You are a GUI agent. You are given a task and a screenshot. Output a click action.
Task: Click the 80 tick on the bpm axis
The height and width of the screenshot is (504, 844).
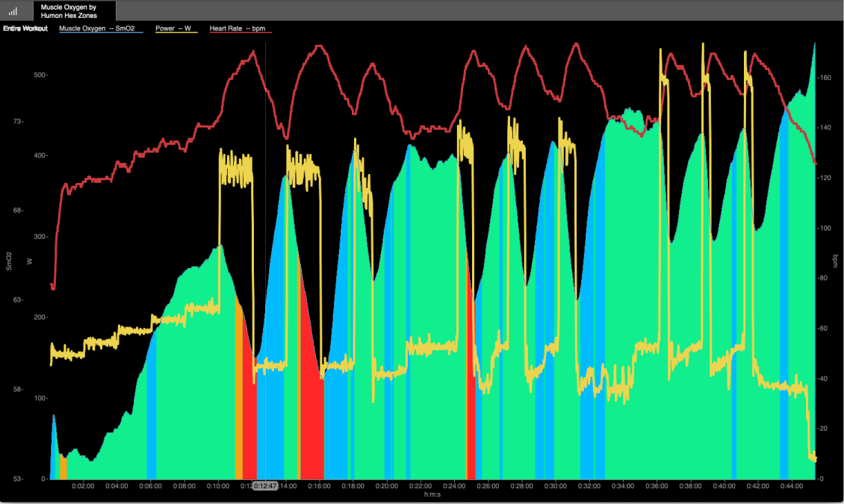click(x=822, y=278)
